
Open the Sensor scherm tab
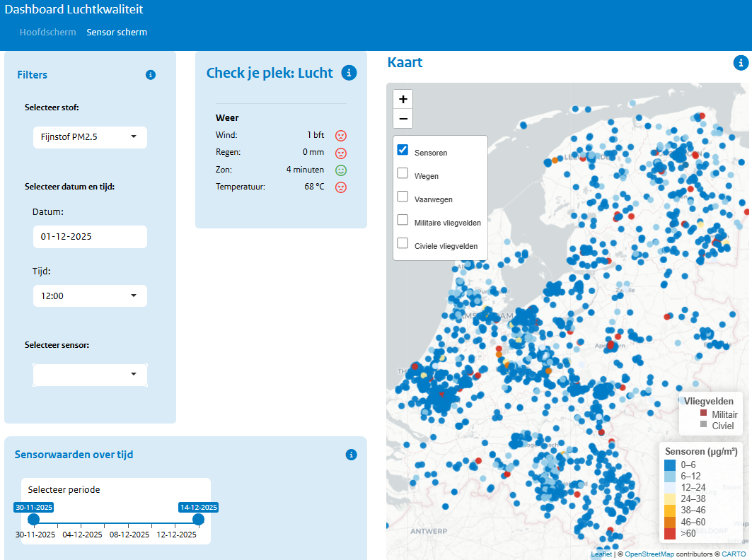pos(117,33)
